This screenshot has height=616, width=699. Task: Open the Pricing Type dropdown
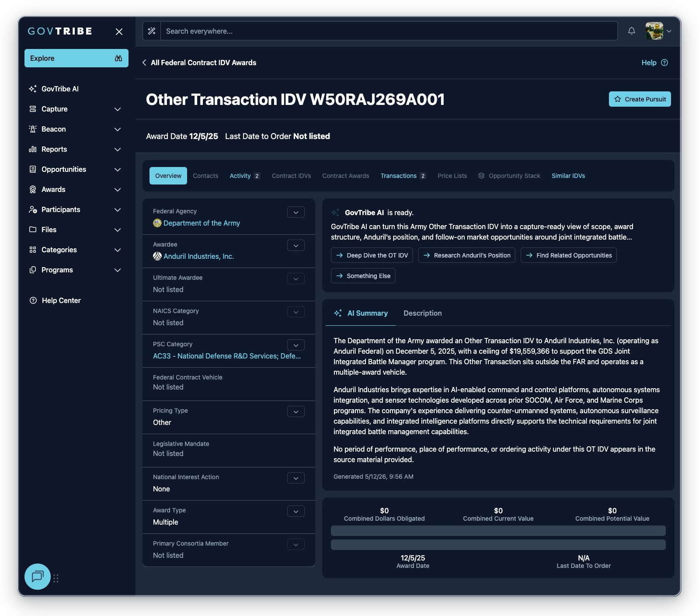296,411
